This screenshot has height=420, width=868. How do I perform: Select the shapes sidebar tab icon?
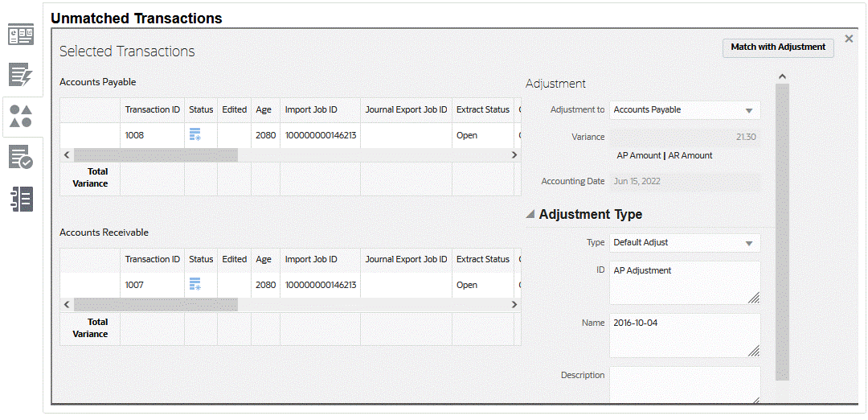point(21,117)
